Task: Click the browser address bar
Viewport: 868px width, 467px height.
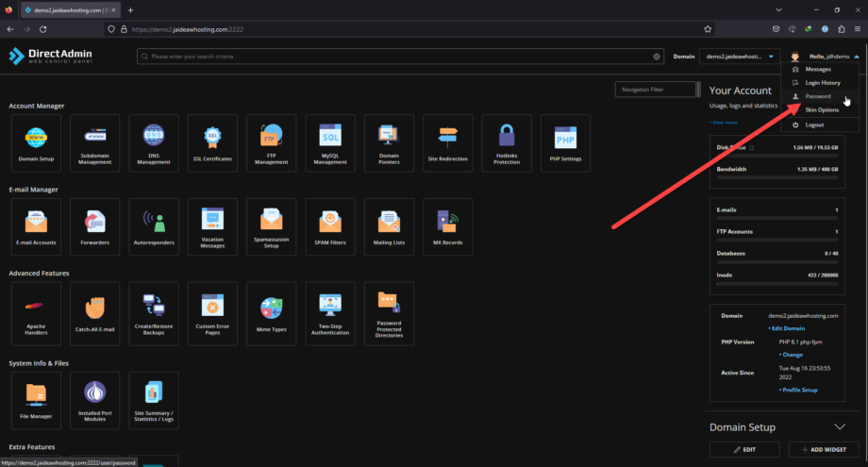Action: 409,29
